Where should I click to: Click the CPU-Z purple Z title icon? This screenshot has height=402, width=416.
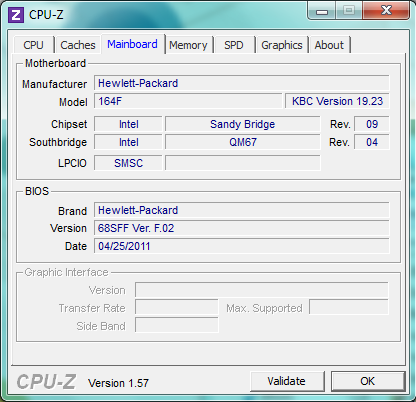(16, 15)
